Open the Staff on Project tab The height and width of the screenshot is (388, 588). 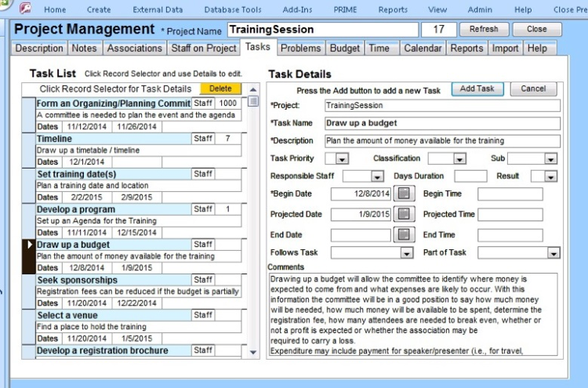[x=204, y=48]
